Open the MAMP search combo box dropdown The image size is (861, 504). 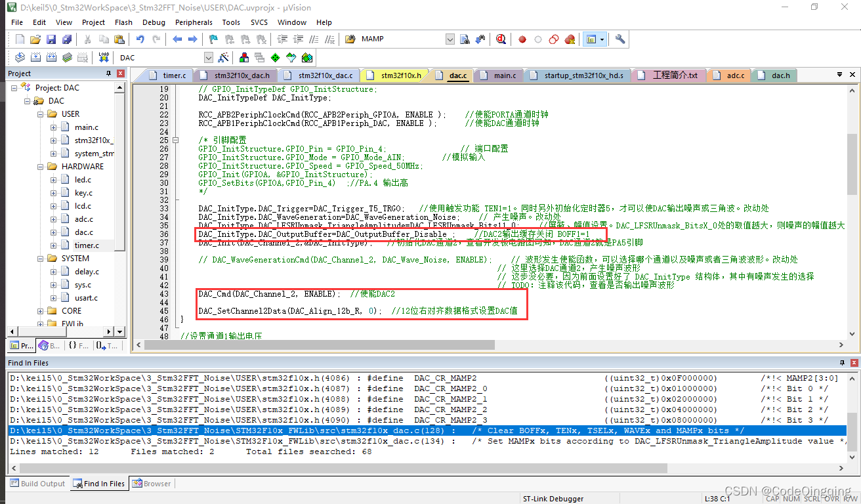coord(450,39)
